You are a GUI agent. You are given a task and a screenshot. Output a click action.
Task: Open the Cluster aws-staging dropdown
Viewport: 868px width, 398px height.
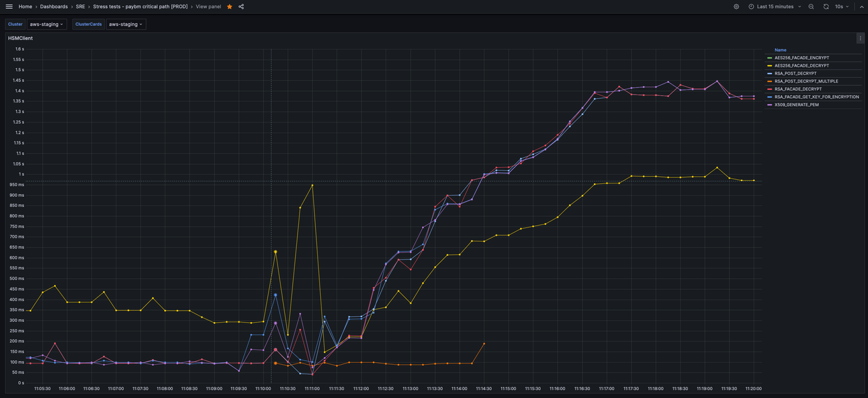pos(47,25)
